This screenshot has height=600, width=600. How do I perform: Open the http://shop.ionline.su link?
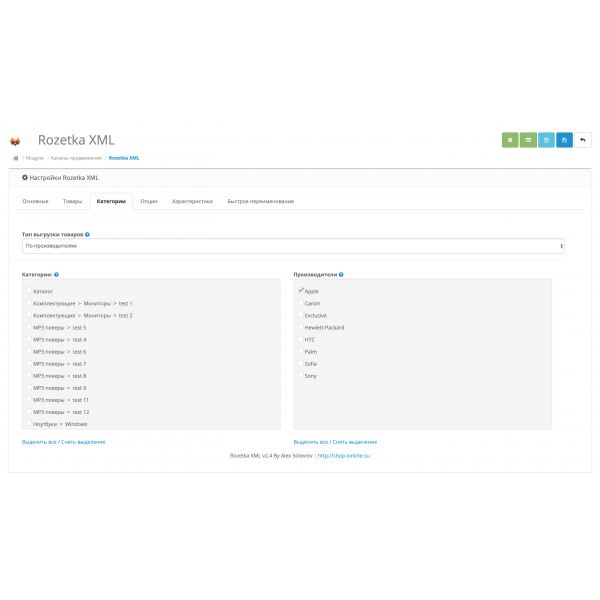(x=344, y=456)
